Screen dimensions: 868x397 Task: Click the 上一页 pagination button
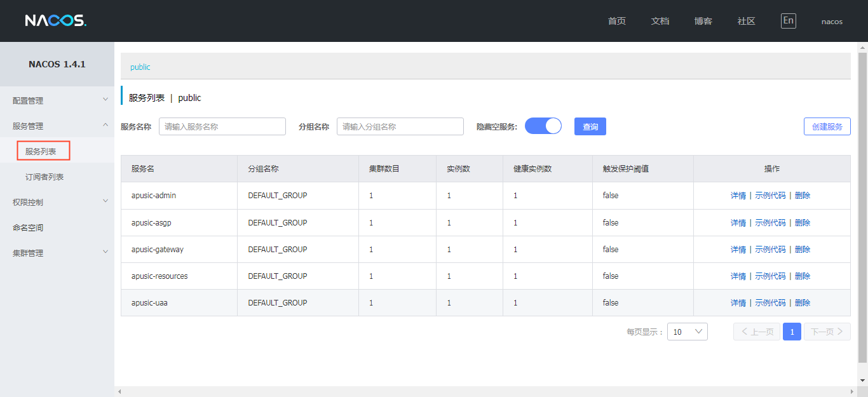click(757, 332)
